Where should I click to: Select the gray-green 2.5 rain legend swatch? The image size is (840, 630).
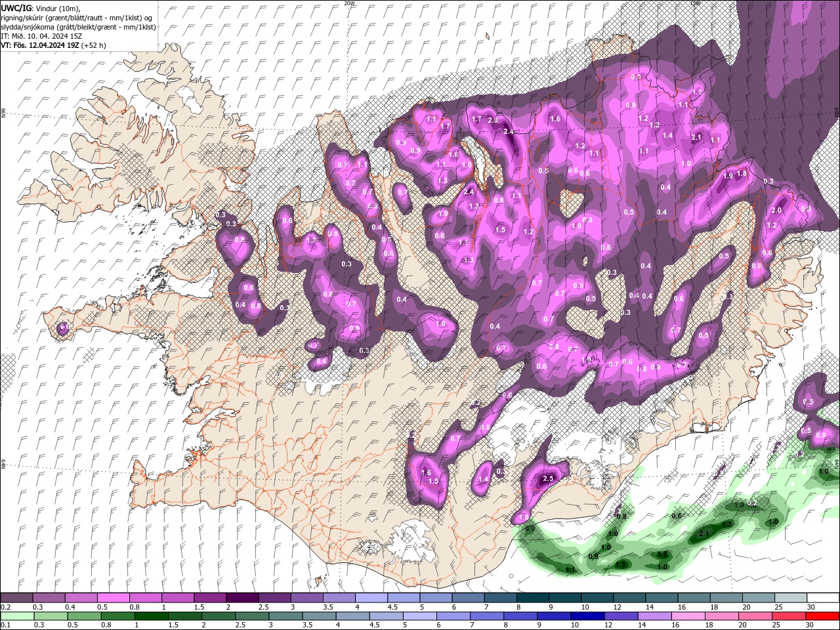(x=251, y=616)
